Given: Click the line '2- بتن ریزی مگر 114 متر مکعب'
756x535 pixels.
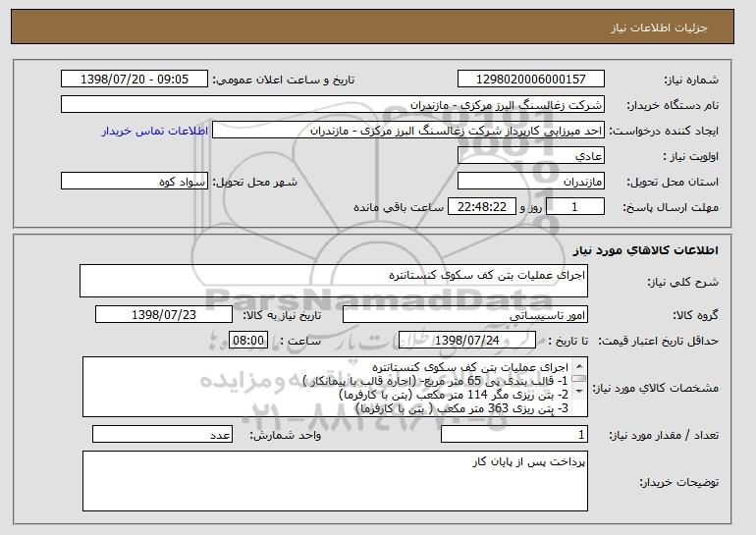Looking at the screenshot, I should coord(455,395).
